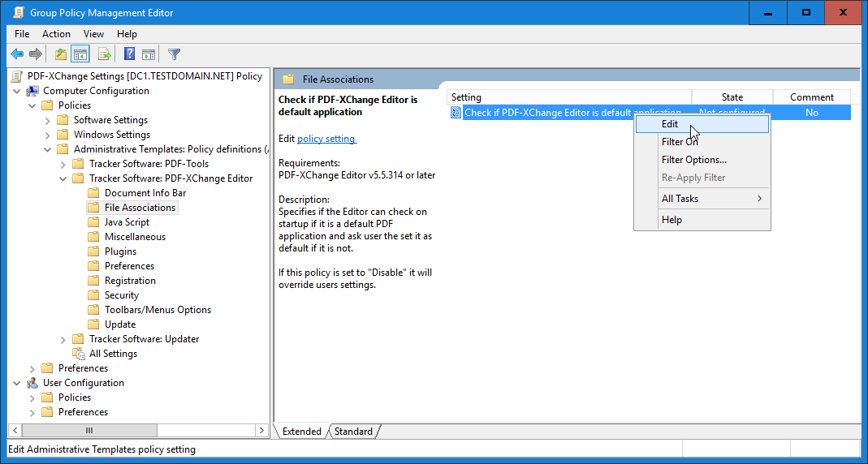Image resolution: width=868 pixels, height=464 pixels.
Task: Click the User Configuration user icon
Action: (32, 383)
